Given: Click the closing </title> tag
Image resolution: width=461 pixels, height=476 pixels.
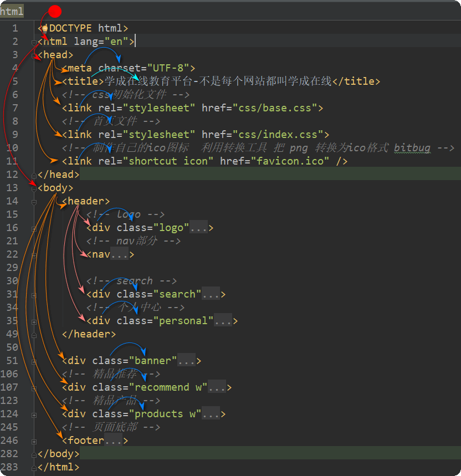Looking at the screenshot, I should (356, 81).
